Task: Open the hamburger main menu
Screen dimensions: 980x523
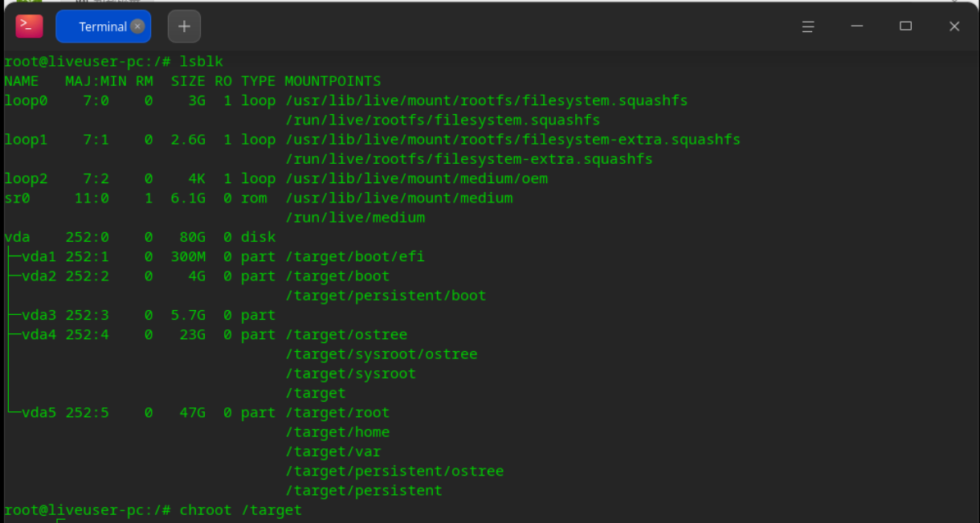Action: [808, 27]
